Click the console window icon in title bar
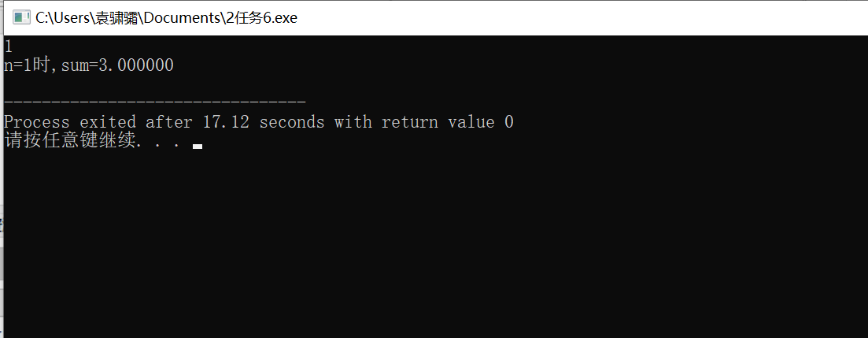Viewport: 868px width, 338px height. coord(21,17)
